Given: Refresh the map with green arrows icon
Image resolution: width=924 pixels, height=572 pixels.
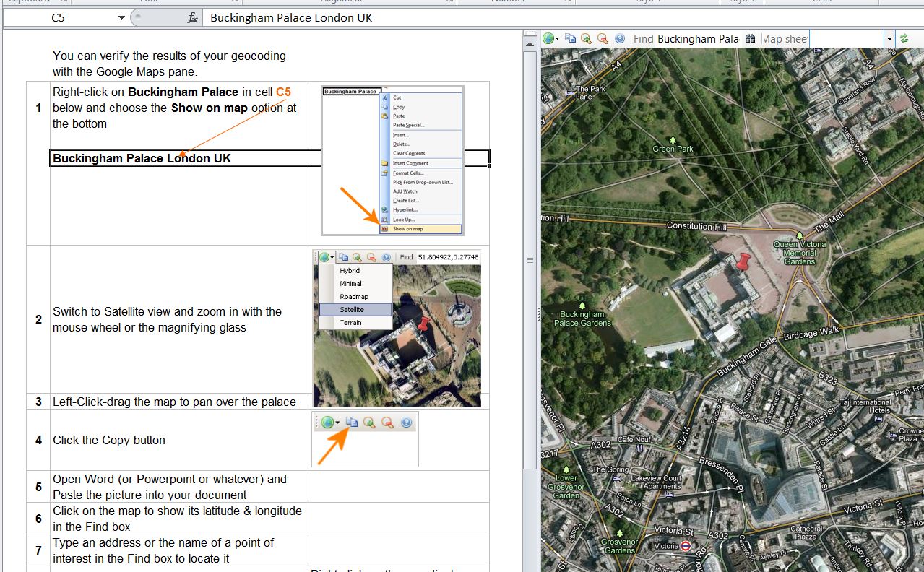Looking at the screenshot, I should click(x=904, y=39).
